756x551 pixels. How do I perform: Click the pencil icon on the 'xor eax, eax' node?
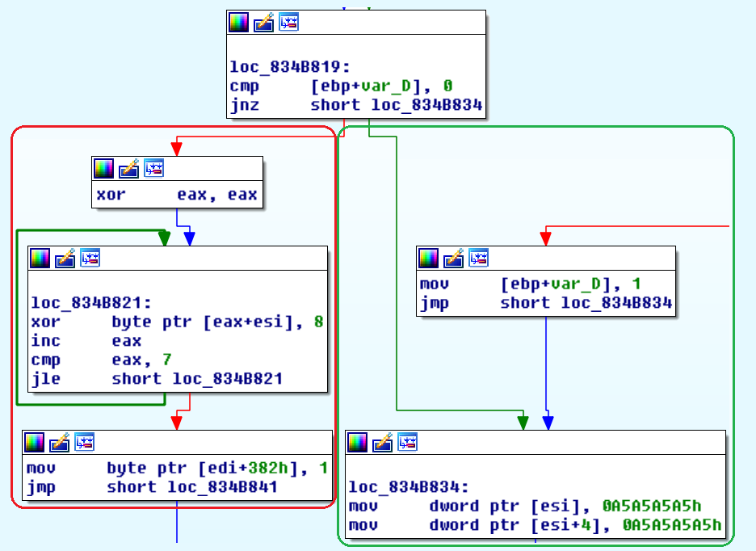128,169
